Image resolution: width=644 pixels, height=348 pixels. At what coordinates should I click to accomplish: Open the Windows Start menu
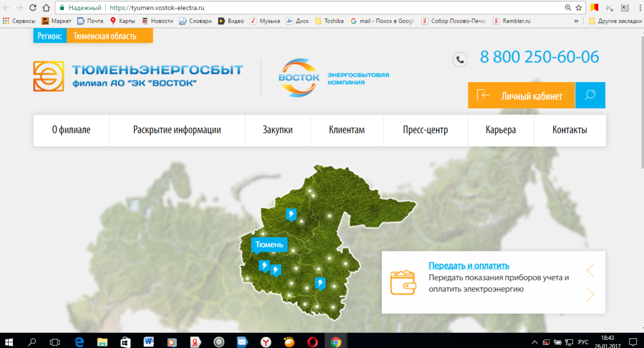pyautogui.click(x=10, y=341)
